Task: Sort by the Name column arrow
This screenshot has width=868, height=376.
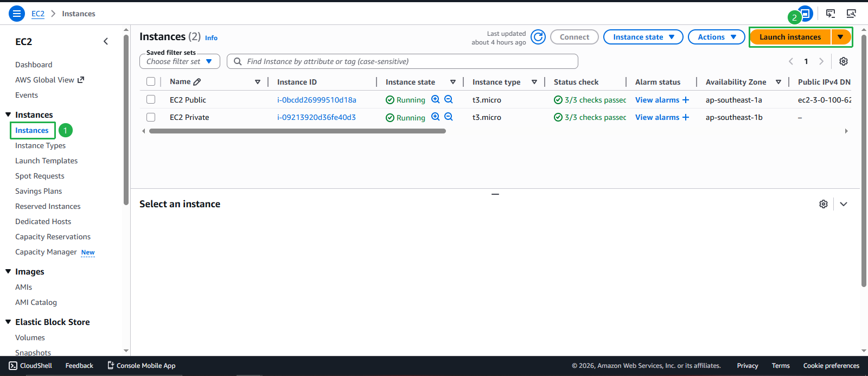Action: [x=258, y=82]
